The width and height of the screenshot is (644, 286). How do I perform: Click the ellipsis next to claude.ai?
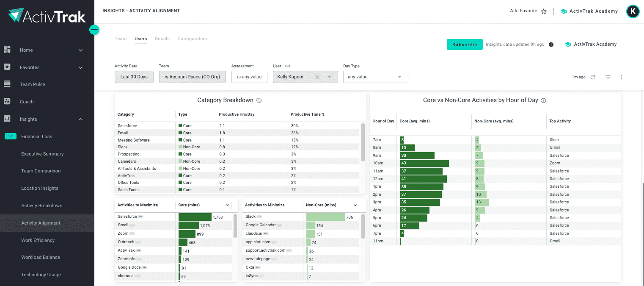pos(266,233)
